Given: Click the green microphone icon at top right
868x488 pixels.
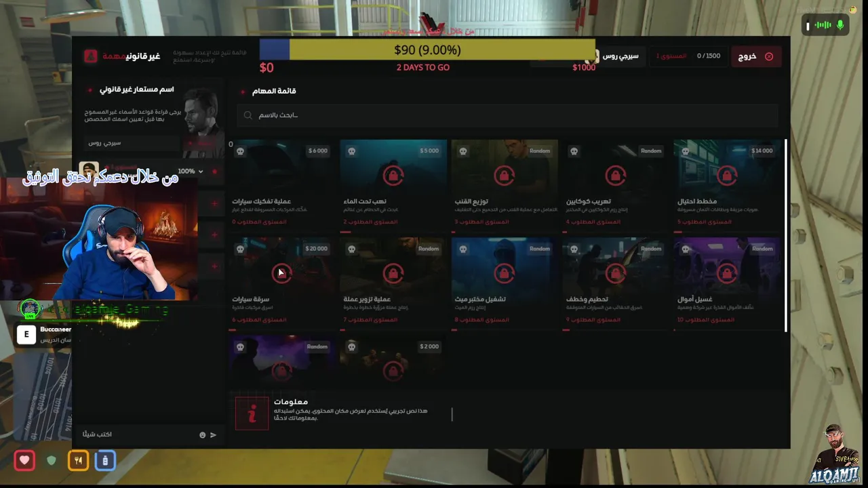Looking at the screenshot, I should tap(840, 25).
